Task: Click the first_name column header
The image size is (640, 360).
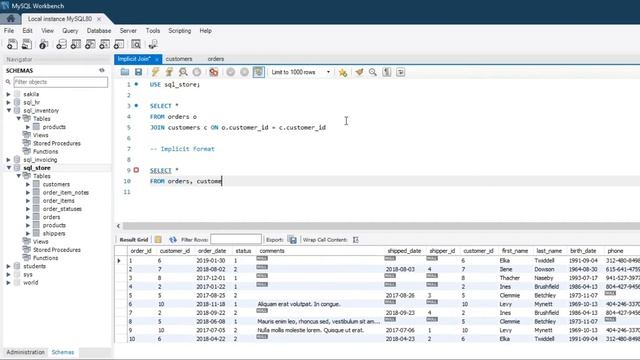Action: tap(515, 251)
